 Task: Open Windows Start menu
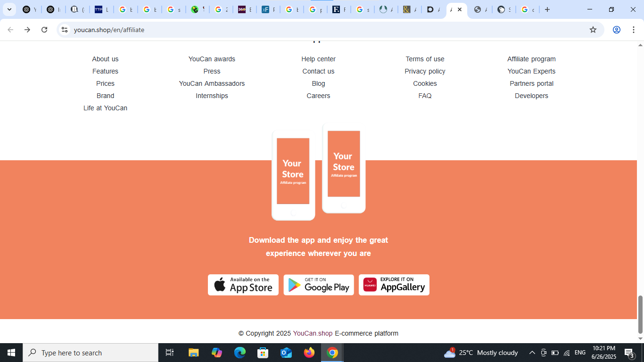[11, 353]
